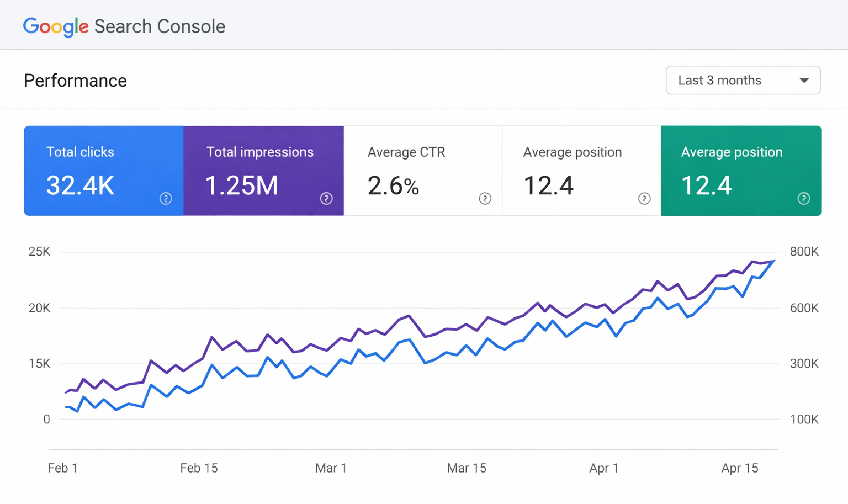
Task: Click the 800K label on the right axis
Action: click(804, 252)
